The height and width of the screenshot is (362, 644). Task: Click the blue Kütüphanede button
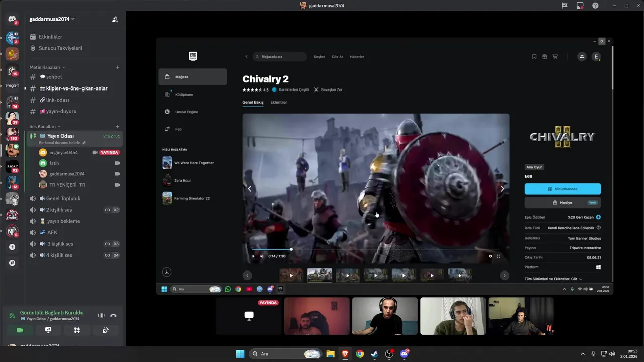(x=562, y=189)
